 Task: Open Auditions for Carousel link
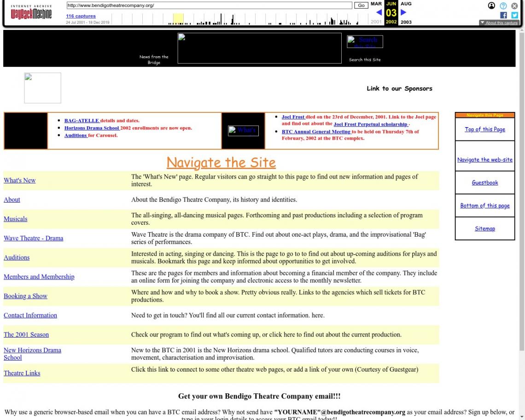pyautogui.click(x=76, y=135)
